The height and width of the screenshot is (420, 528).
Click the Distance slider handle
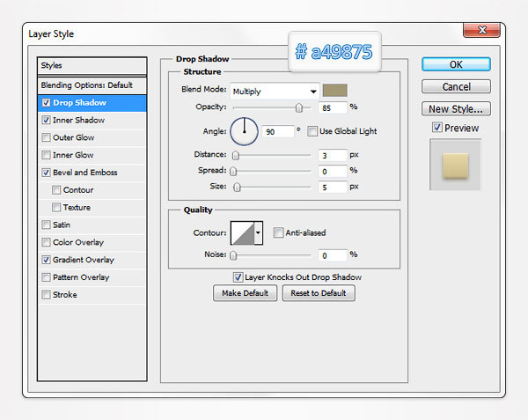tap(236, 155)
